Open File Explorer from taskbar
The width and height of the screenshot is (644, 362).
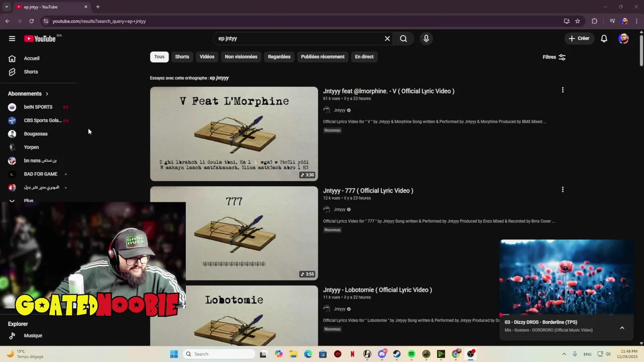(x=293, y=354)
